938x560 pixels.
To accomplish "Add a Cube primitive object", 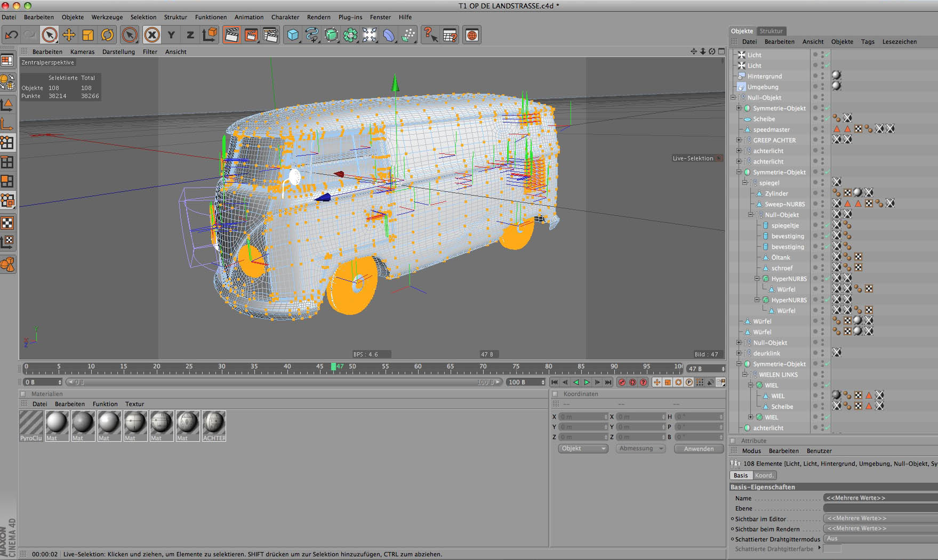I will [292, 35].
